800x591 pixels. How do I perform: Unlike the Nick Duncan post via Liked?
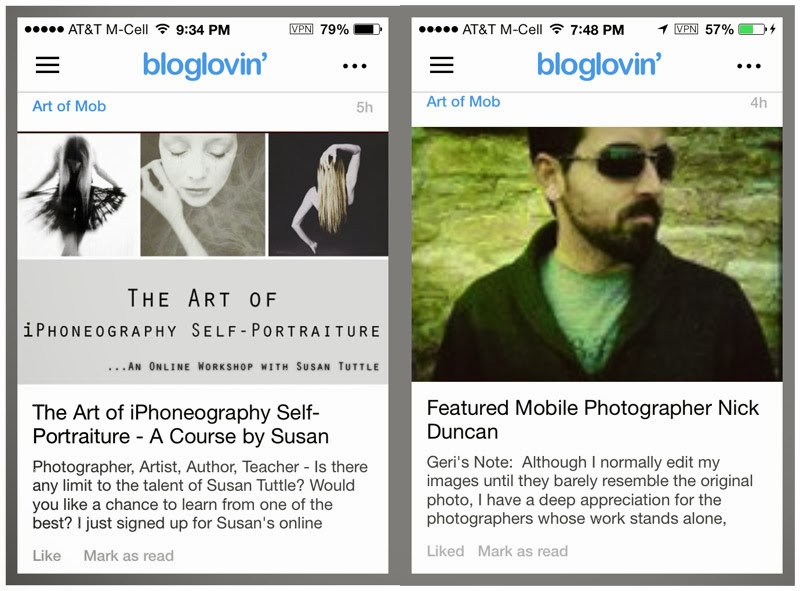click(x=445, y=551)
